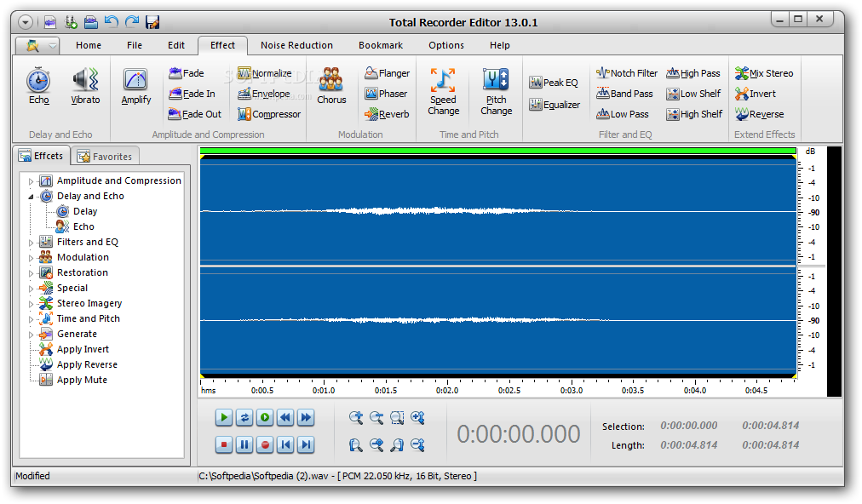Open the Edit ribbon tab
Viewport: 862px width, 504px height.
[176, 45]
